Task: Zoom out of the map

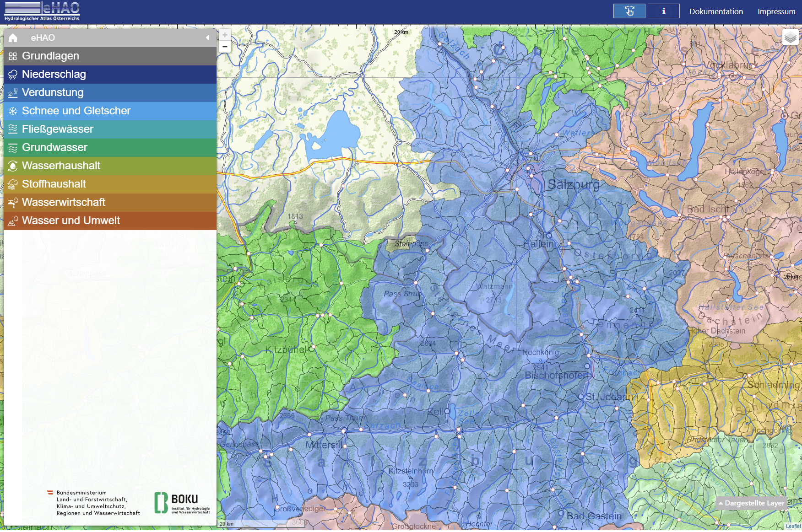Action: 225,47
